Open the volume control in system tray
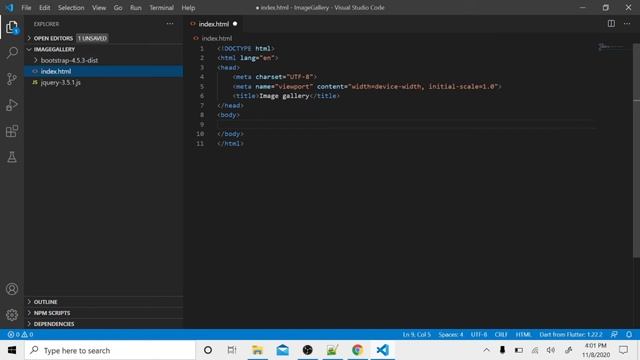Viewport: 640px width, 360px height. tap(551, 350)
